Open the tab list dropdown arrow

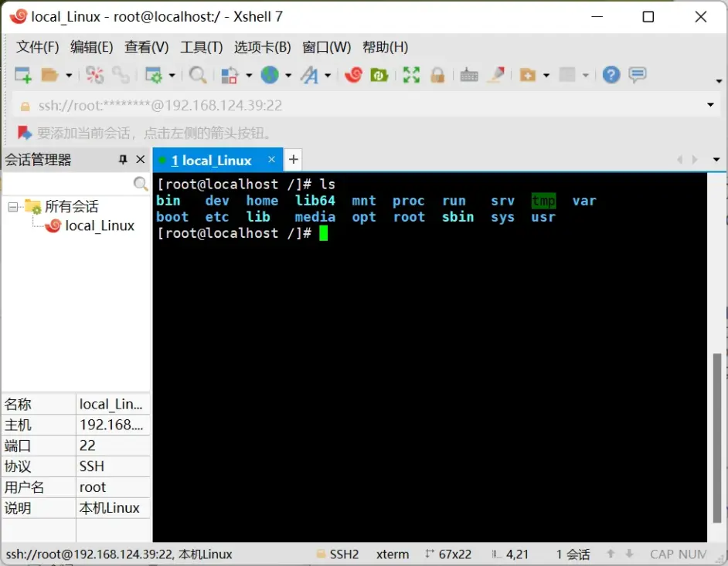click(716, 160)
